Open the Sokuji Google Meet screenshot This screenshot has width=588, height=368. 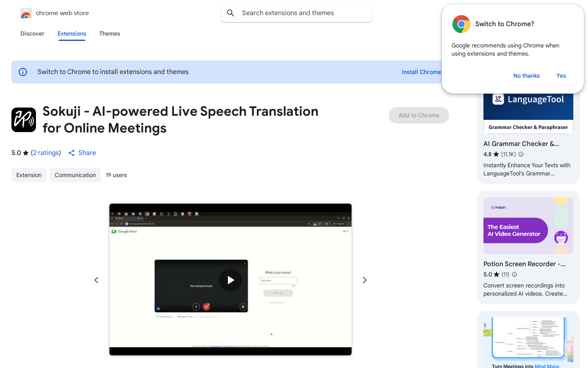(230, 279)
